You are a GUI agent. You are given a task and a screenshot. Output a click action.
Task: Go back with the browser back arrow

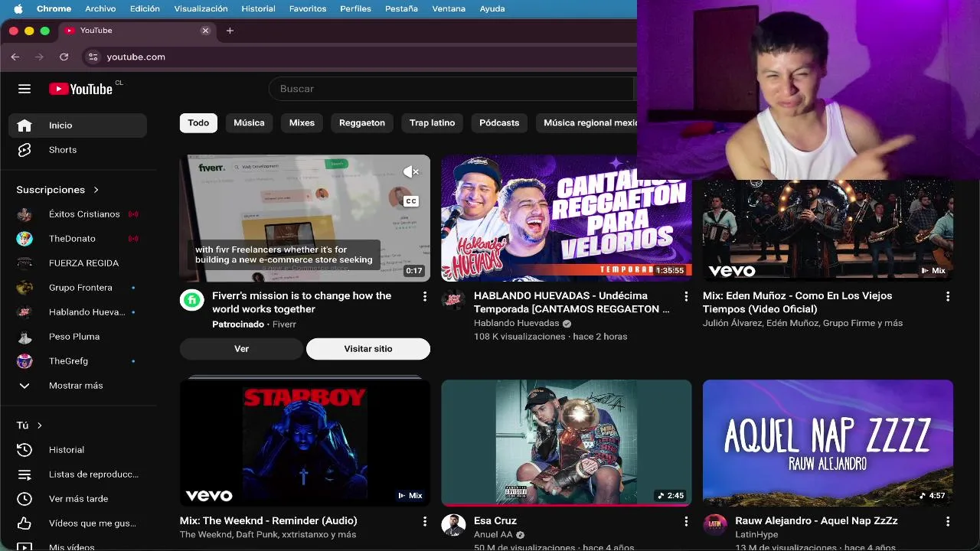[15, 57]
